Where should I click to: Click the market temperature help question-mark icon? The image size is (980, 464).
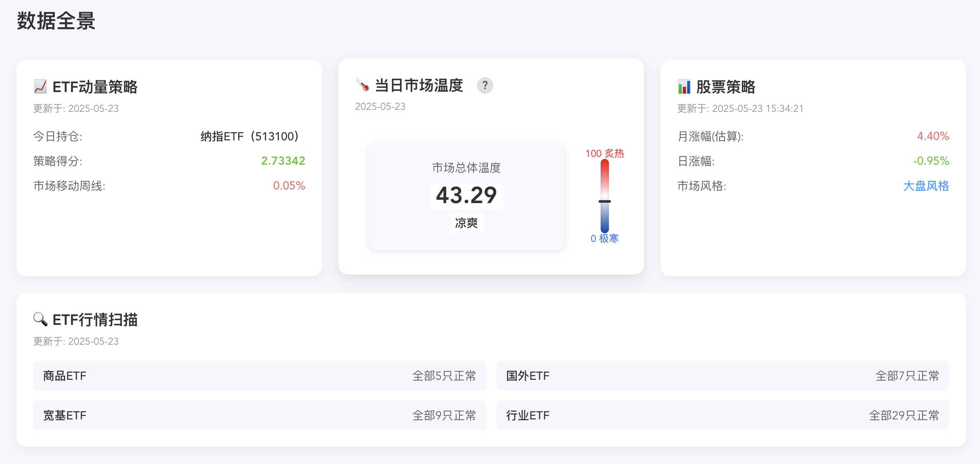coord(485,85)
